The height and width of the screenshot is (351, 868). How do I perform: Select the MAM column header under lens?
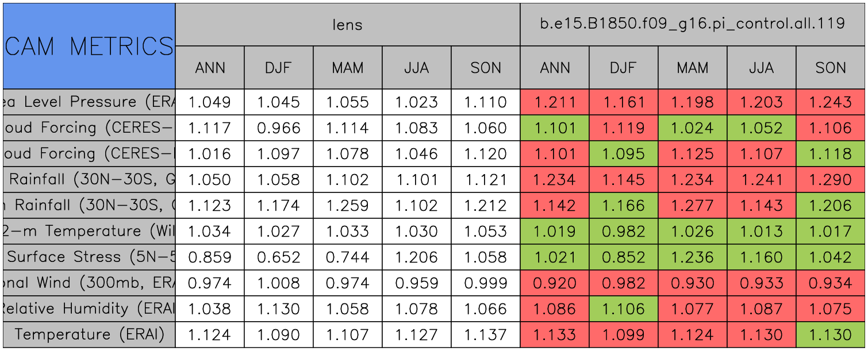[x=347, y=68]
